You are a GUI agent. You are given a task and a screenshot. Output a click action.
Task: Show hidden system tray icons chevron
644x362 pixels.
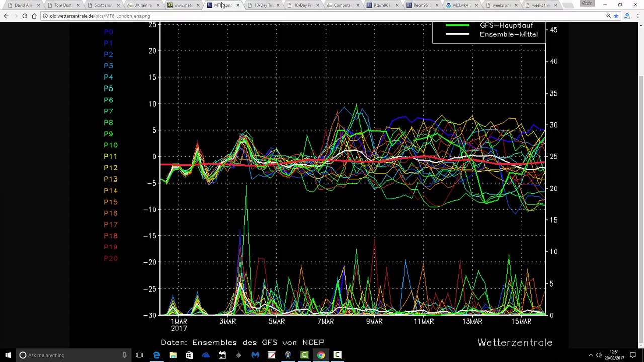590,355
